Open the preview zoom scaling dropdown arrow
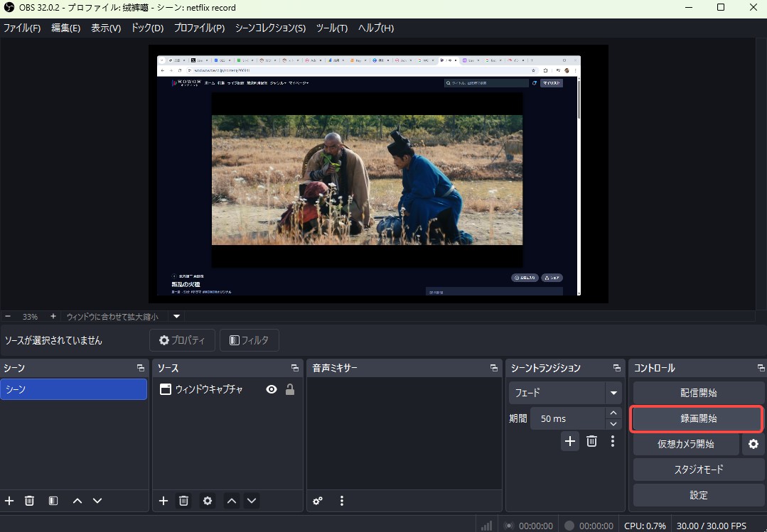 176,316
